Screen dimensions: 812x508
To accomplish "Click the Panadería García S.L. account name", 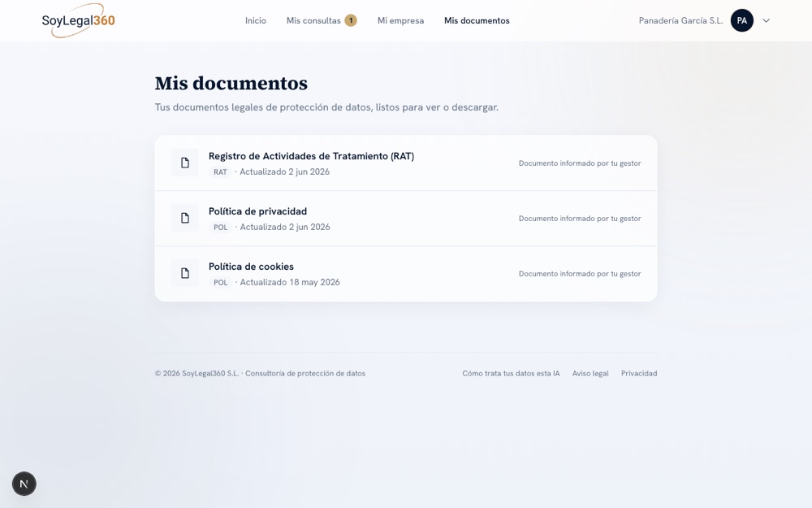I will click(680, 21).
